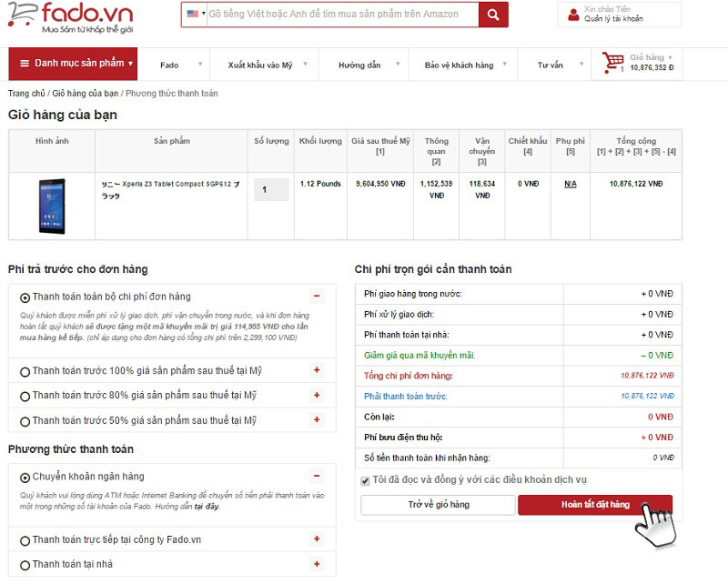Go to Trang chủ breadcrumb
Screen dimensions: 728x584
[26, 94]
